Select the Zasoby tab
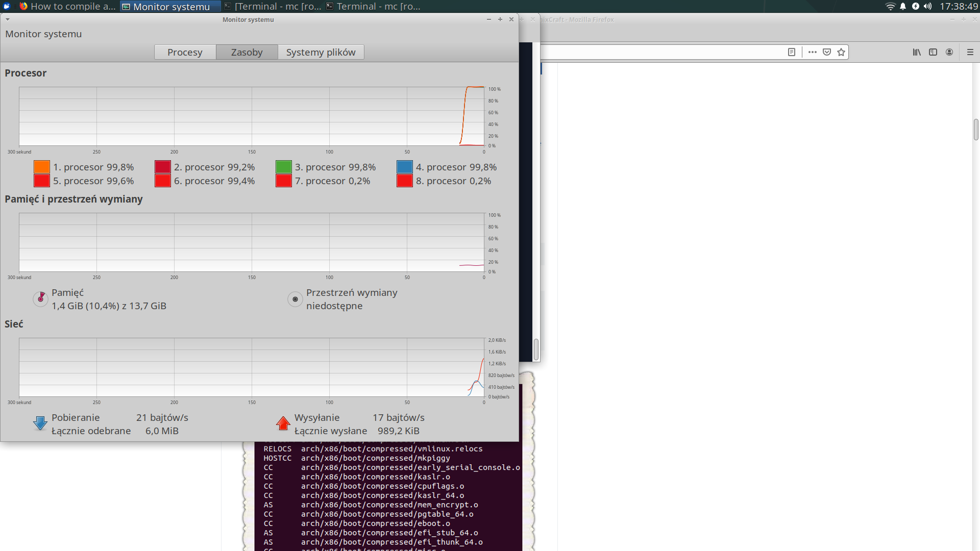Viewport: 980px width, 551px height. coord(247,52)
